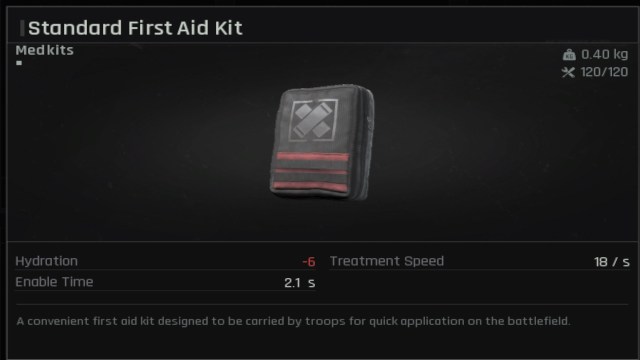This screenshot has width=640, height=360.
Task: Click the crossed bandage emblem on the kit
Action: click(313, 120)
